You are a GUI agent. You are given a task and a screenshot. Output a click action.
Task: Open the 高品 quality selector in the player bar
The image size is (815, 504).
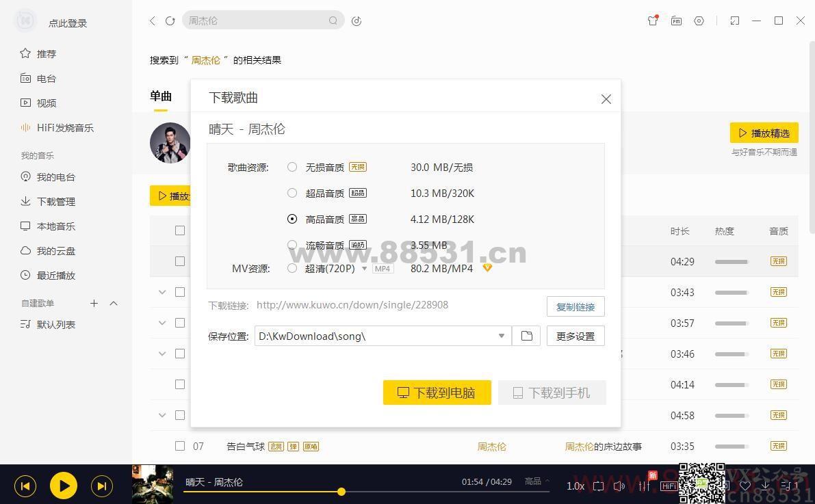click(537, 481)
